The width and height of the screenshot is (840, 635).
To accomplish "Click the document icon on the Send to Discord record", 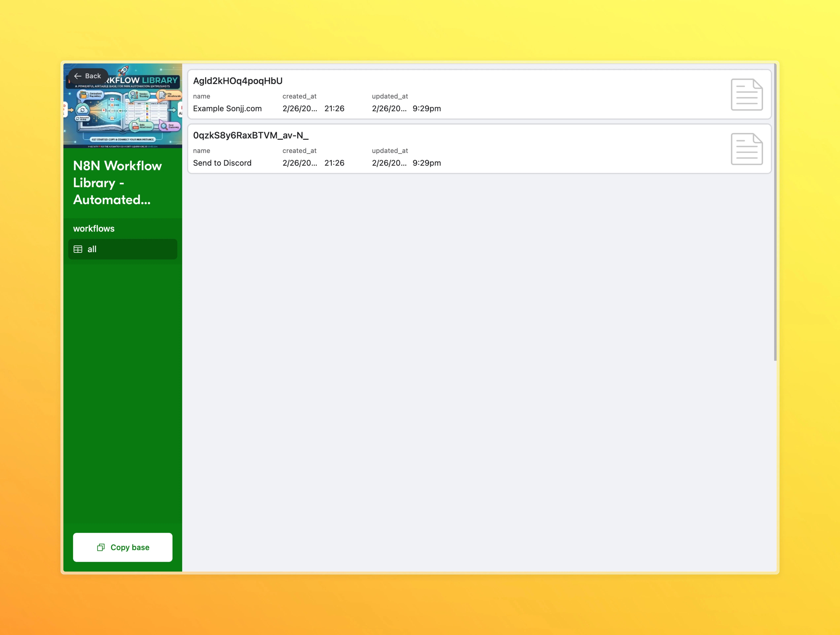I will click(x=746, y=149).
